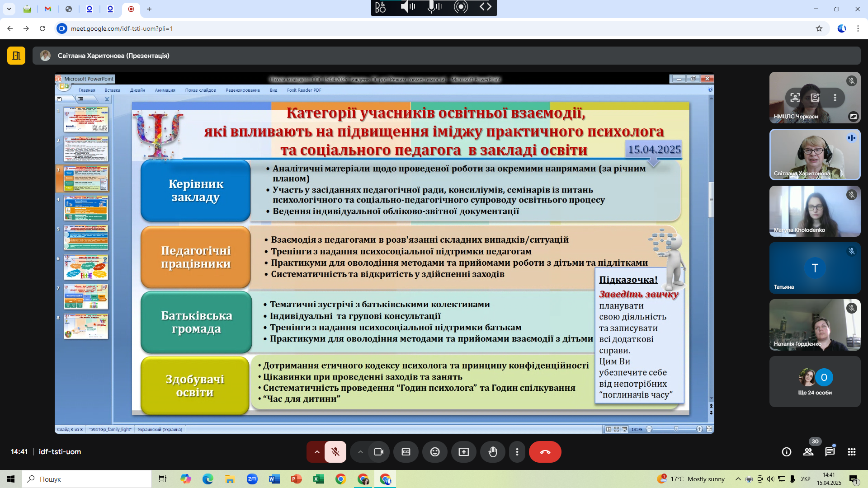
Task: Switch to the active recording Meet tab
Action: point(131,9)
